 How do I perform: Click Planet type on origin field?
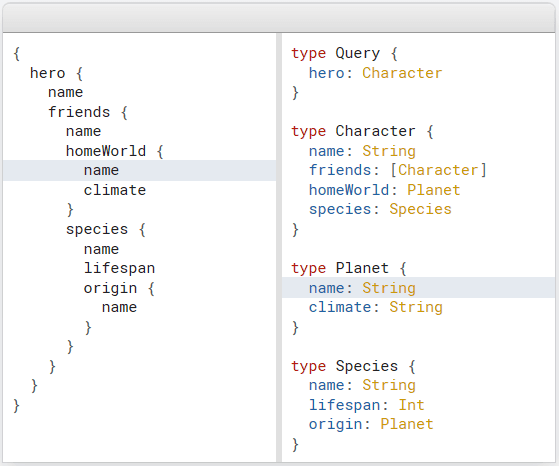(407, 424)
